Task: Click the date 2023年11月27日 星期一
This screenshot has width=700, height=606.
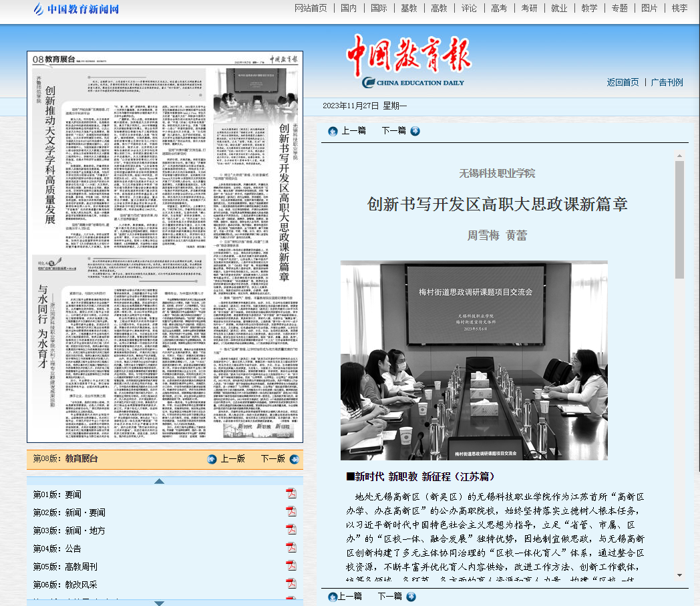Action: coord(365,106)
